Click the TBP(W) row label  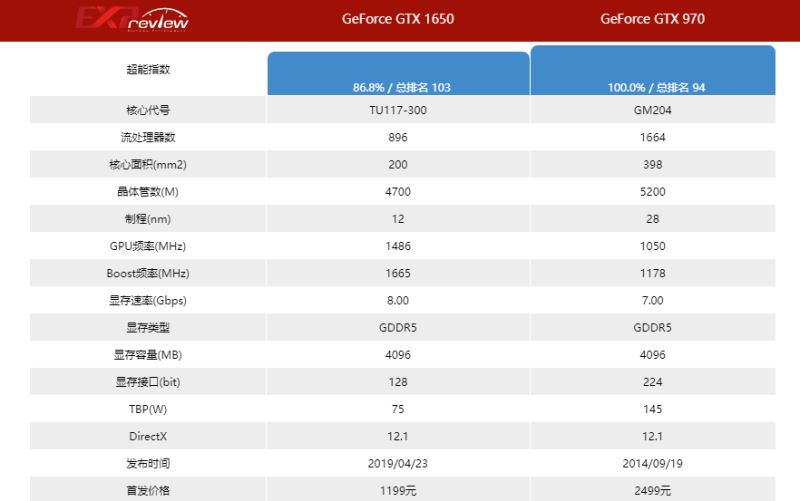(148, 409)
